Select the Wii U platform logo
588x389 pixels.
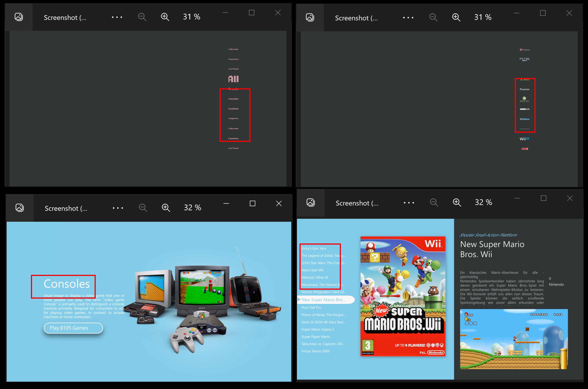524,139
